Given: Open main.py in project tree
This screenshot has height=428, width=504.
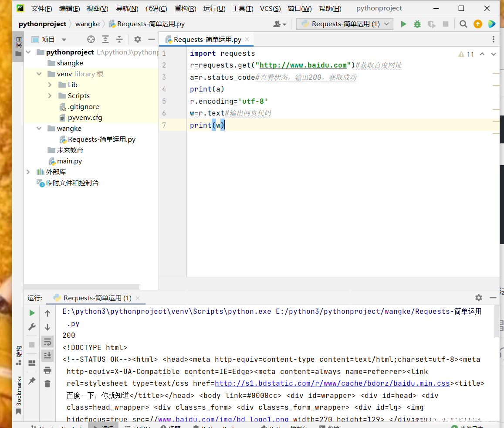Looking at the screenshot, I should [69, 161].
